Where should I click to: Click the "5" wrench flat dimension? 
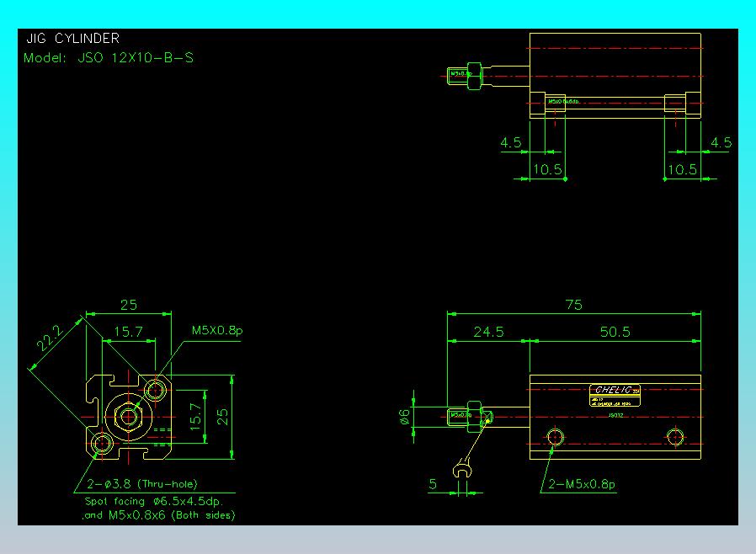(433, 484)
